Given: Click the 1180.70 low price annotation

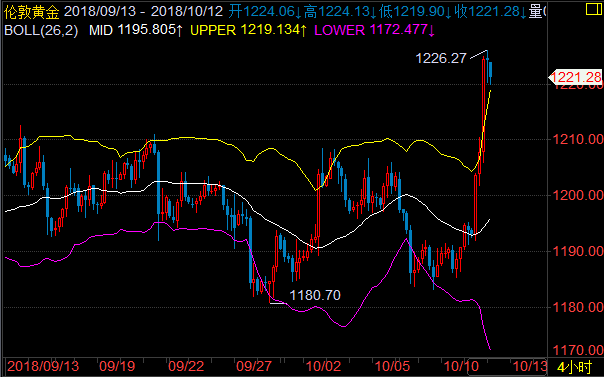Looking at the screenshot, I should point(315,295).
